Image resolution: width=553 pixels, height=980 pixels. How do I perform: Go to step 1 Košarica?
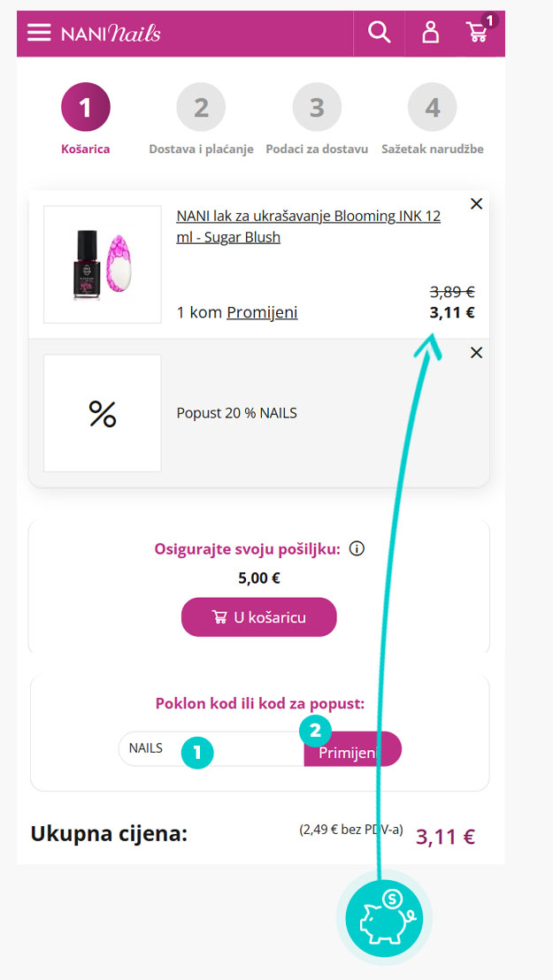(85, 108)
